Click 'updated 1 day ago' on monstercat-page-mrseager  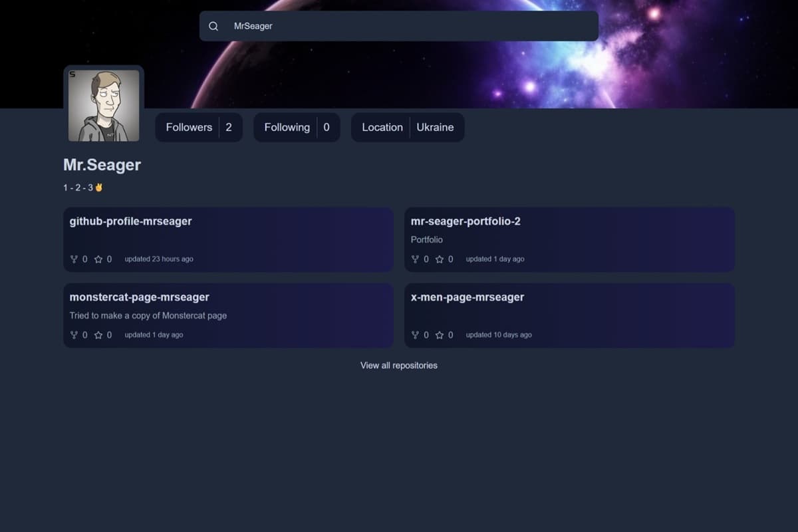click(154, 334)
